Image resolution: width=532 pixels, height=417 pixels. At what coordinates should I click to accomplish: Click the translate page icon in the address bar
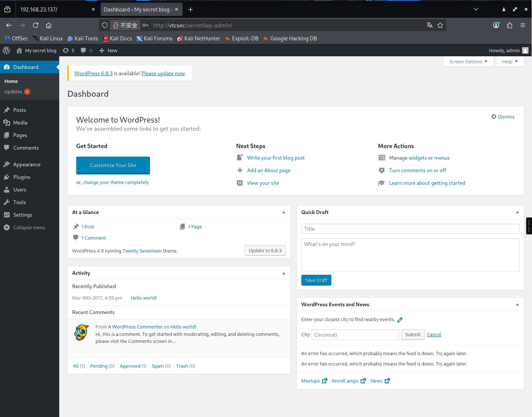(429, 25)
